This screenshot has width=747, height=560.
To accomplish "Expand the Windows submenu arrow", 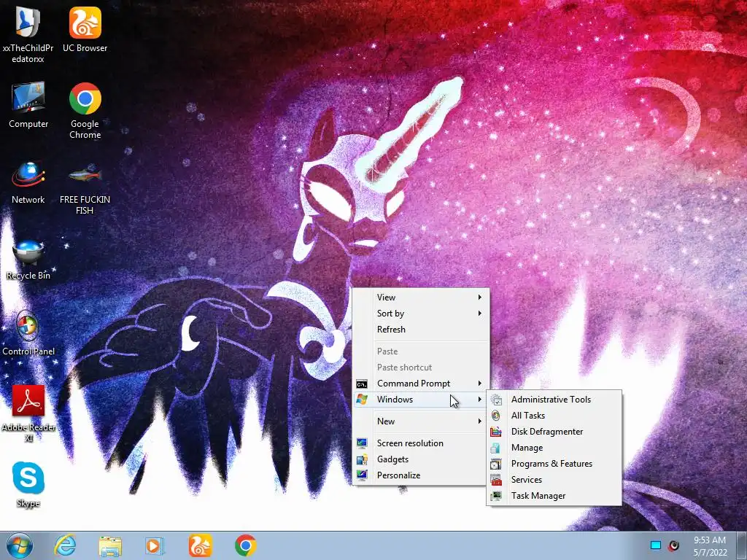I will point(480,400).
